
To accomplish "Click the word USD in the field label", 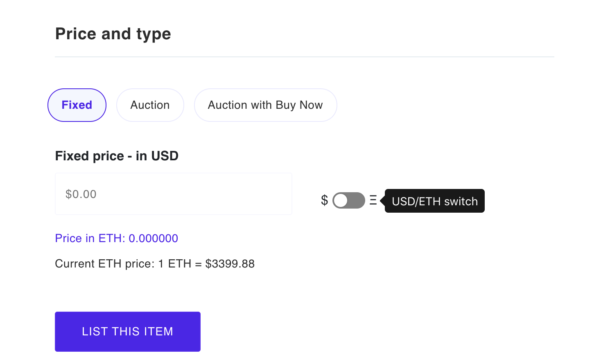I will [165, 156].
